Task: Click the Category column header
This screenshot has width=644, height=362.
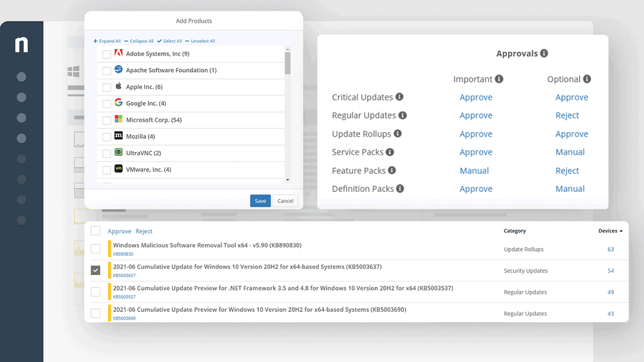Action: tap(515, 231)
